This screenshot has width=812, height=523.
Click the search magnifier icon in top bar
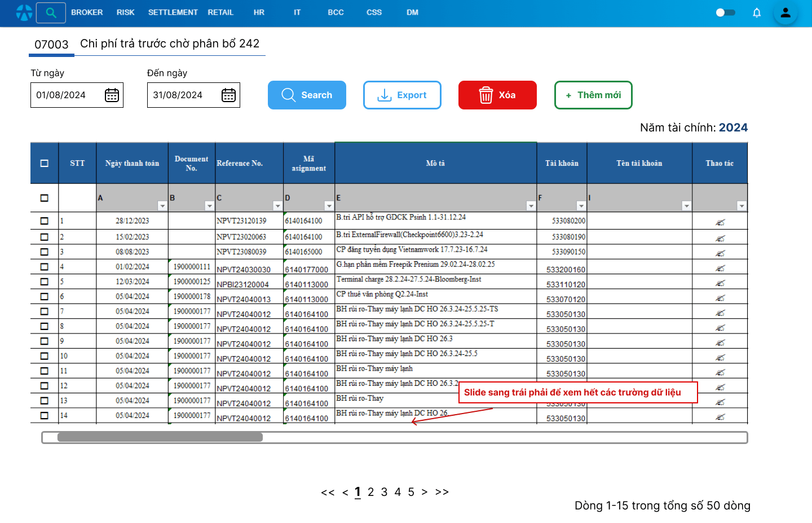coord(51,12)
